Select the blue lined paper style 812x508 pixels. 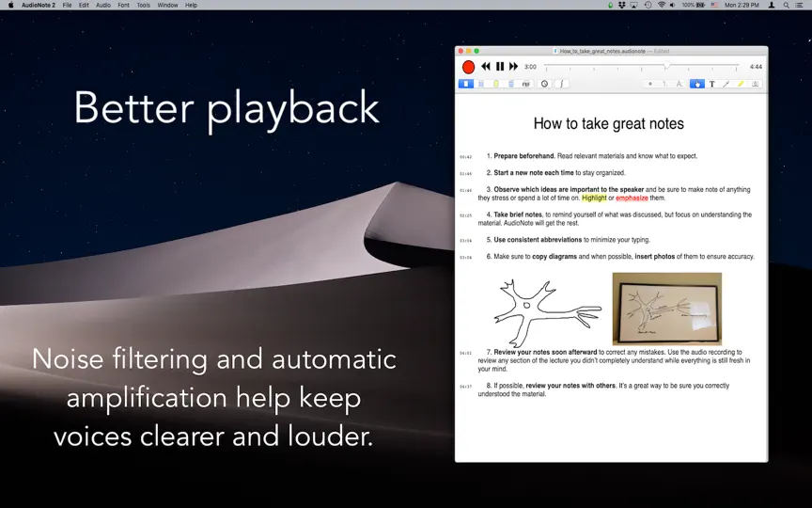click(x=511, y=84)
